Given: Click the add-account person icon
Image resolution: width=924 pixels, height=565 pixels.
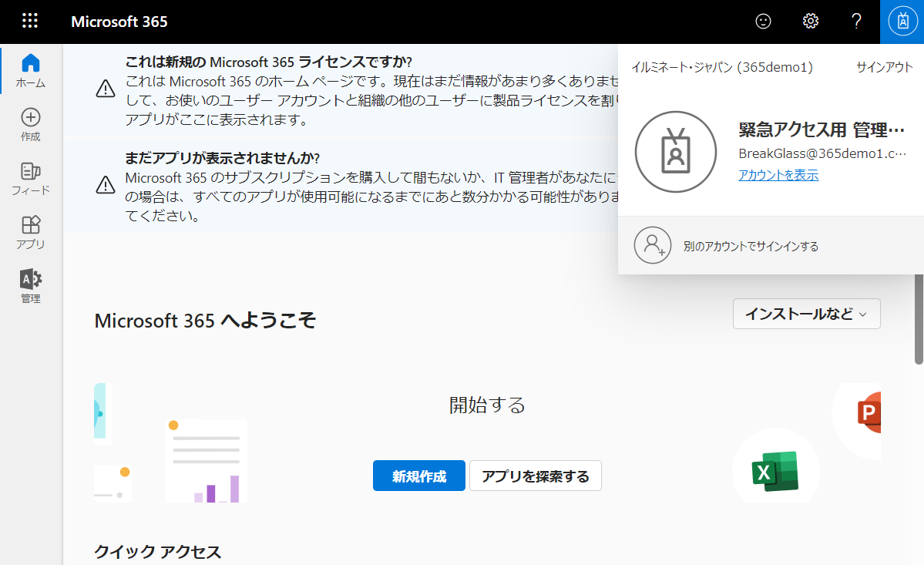Looking at the screenshot, I should [652, 245].
